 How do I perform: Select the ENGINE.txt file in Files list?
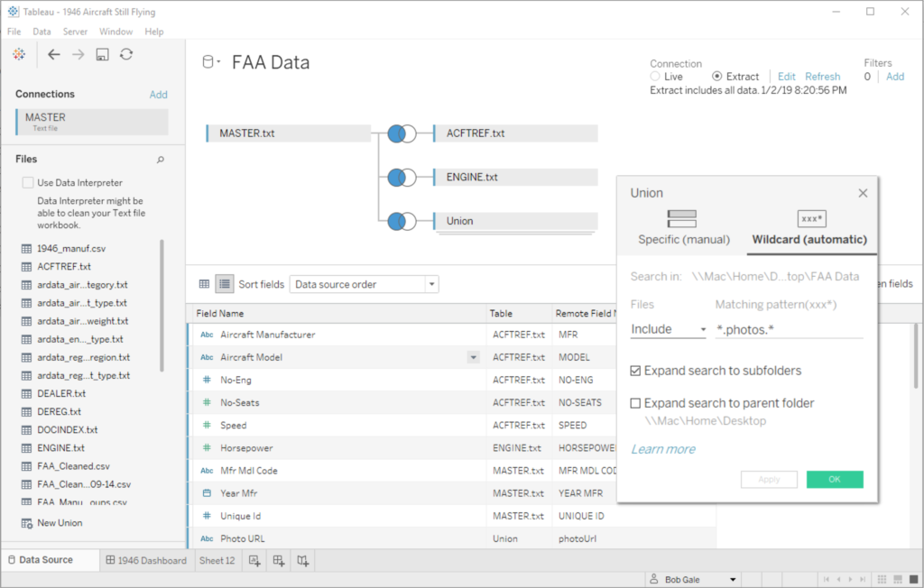click(x=61, y=448)
